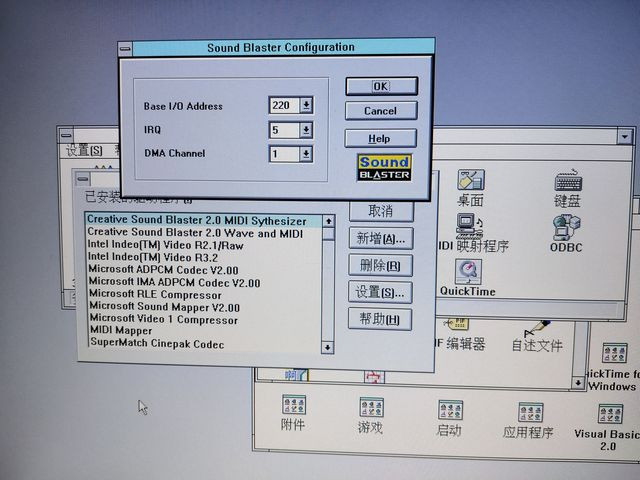640x480 pixels.
Task: Click Control Panel minimize arrow button
Action: (x=624, y=137)
